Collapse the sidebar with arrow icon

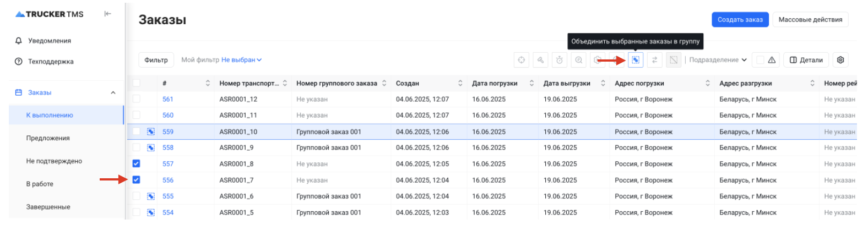pos(108,14)
